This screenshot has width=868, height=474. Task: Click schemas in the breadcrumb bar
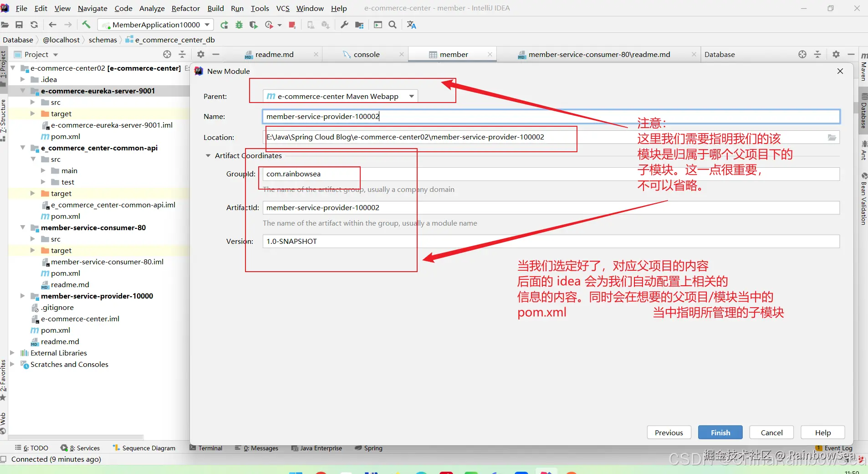[103, 40]
